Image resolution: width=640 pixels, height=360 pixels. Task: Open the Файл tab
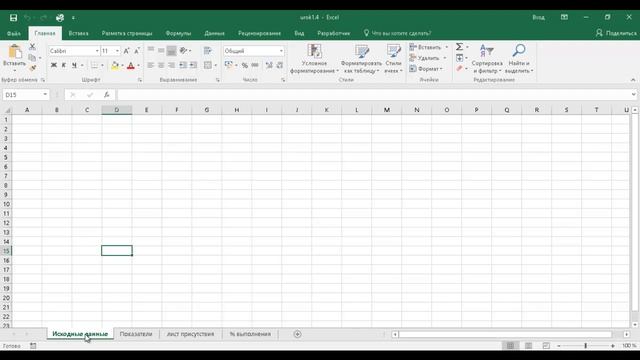(13, 33)
